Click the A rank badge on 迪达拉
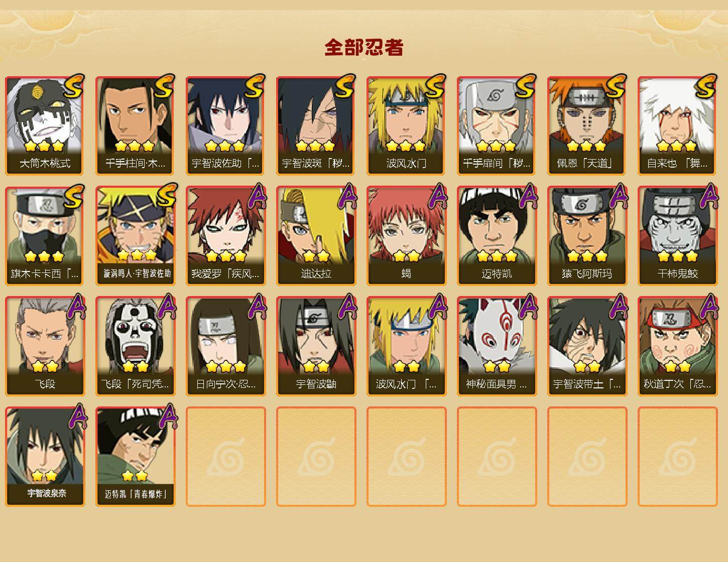The width and height of the screenshot is (728, 562). [347, 196]
